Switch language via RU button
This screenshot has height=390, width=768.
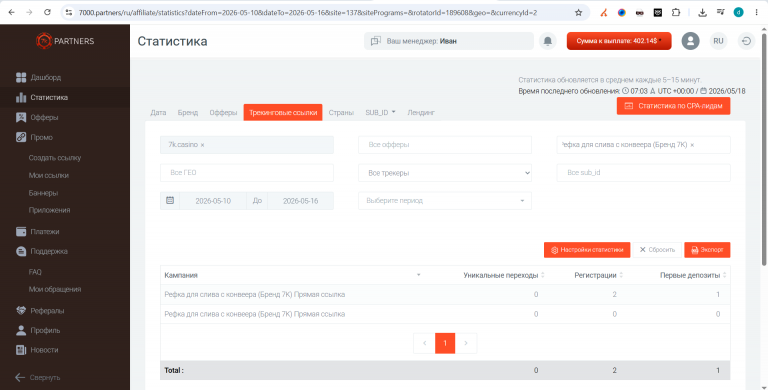(x=718, y=41)
